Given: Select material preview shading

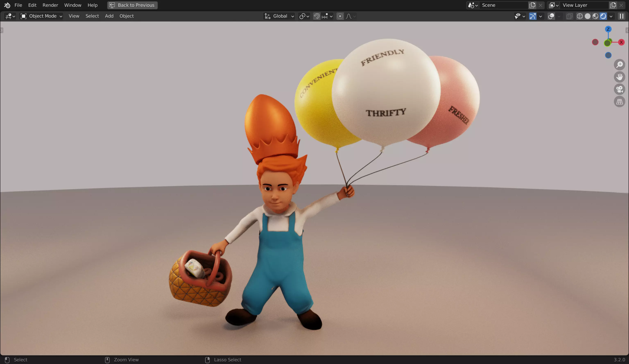Looking at the screenshot, I should tap(595, 16).
